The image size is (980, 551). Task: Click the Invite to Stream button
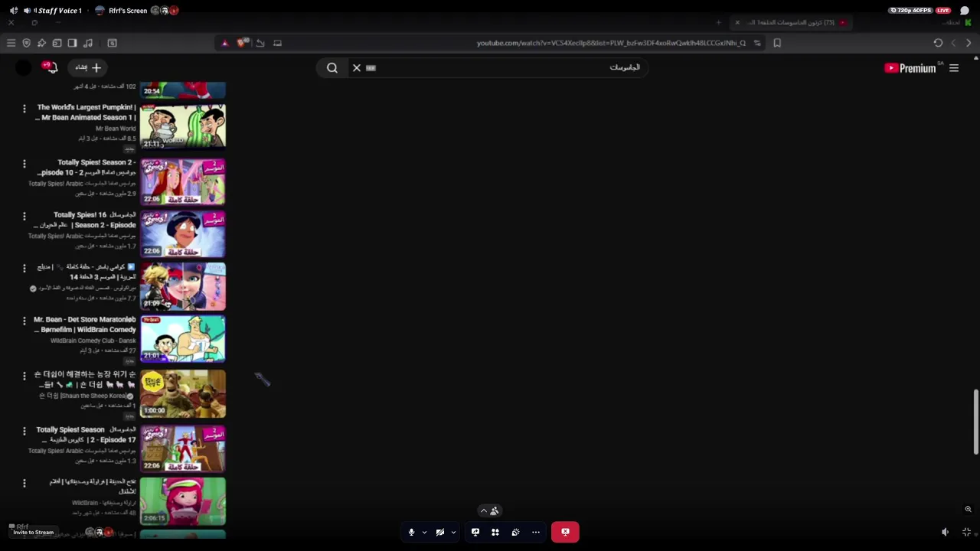point(34,532)
